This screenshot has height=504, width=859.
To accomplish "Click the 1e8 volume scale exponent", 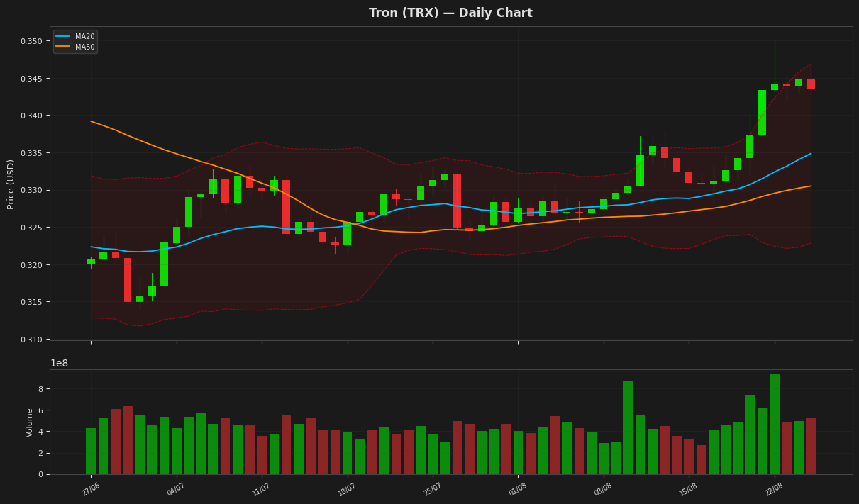I will coord(59,364).
